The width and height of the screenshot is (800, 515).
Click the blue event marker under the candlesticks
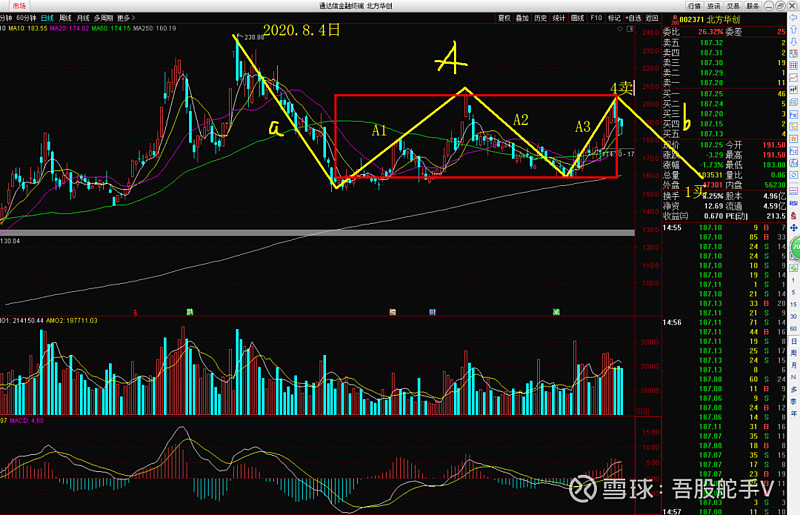(x=432, y=311)
